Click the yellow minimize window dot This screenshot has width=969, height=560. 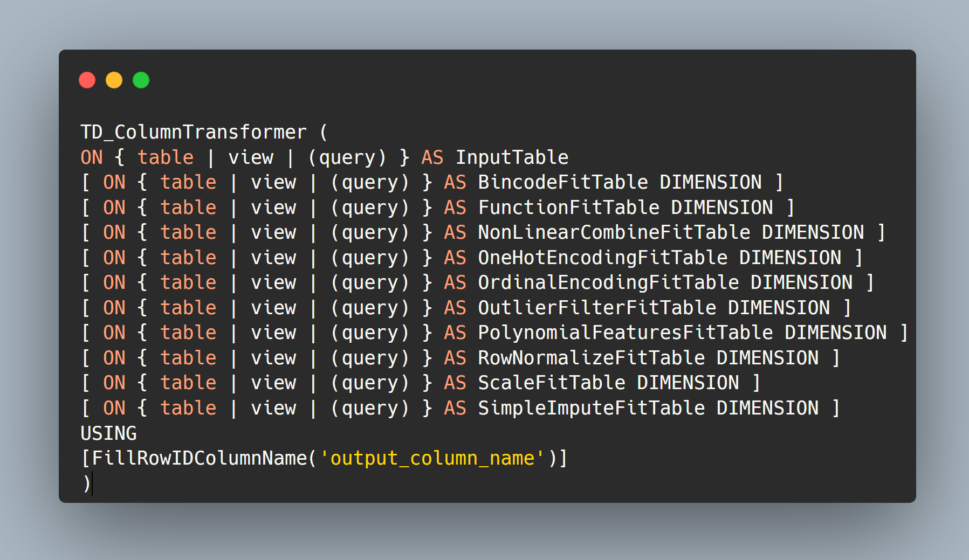114,80
